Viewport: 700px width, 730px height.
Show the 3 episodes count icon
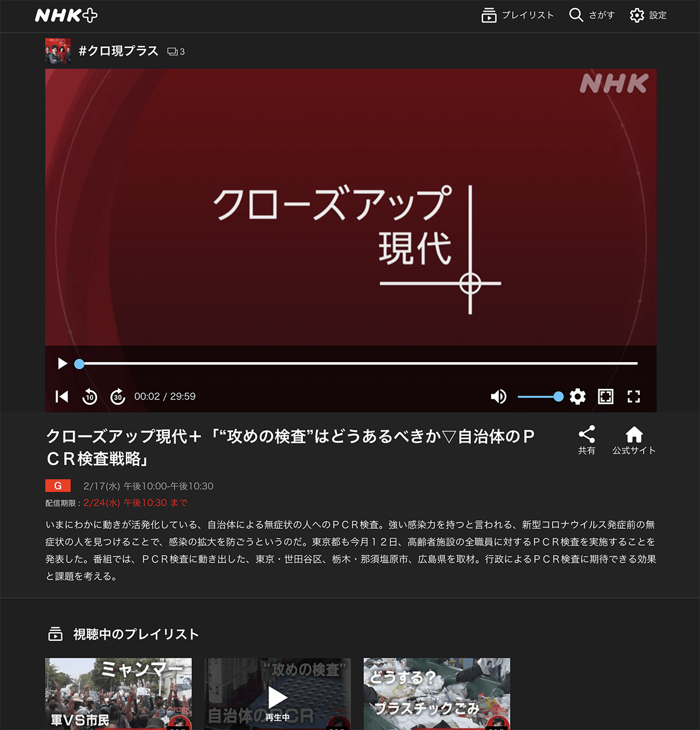pyautogui.click(x=176, y=52)
